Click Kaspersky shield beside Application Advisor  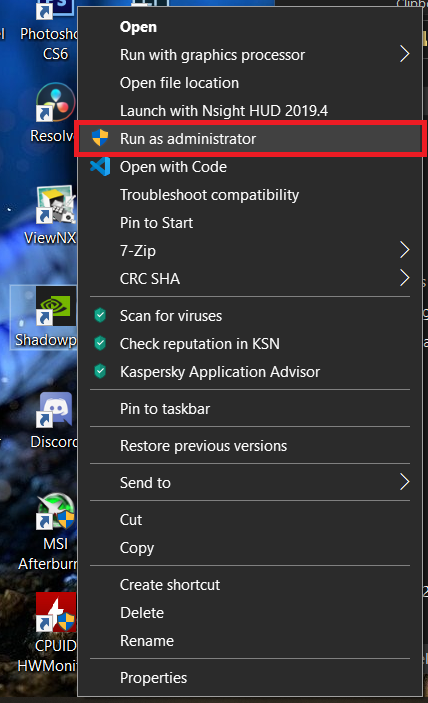pos(100,371)
